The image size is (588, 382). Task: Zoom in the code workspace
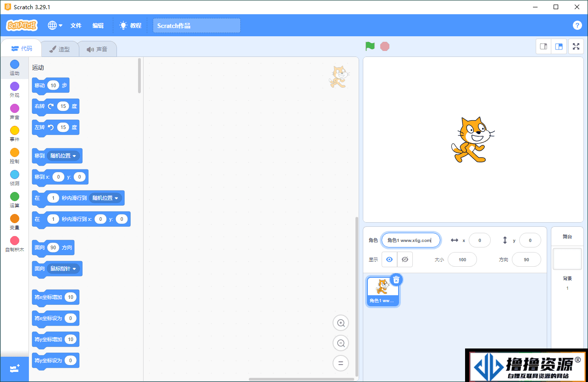pos(341,323)
